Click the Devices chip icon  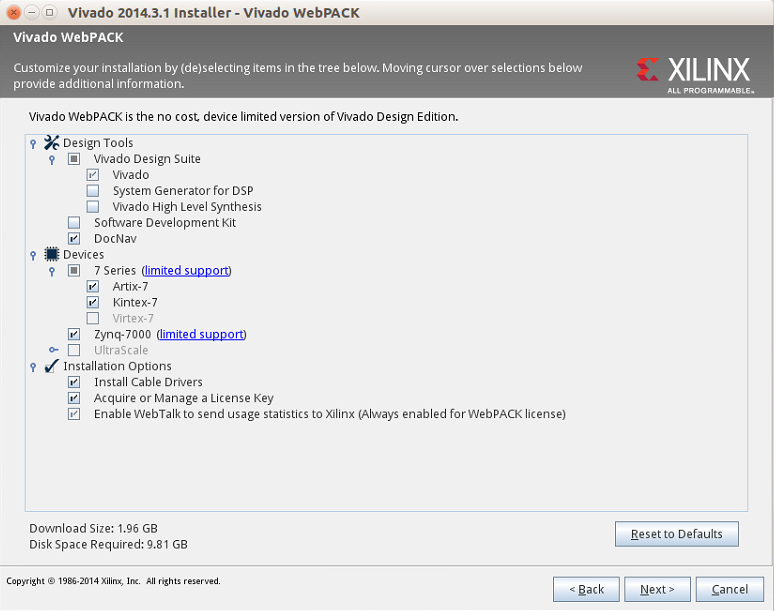(x=51, y=254)
